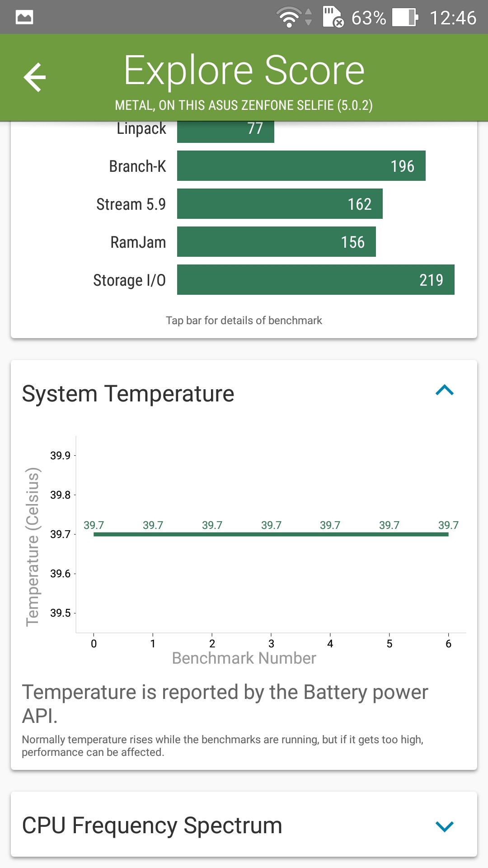The image size is (488, 868).
Task: Tap the SD card error icon
Action: tap(333, 17)
